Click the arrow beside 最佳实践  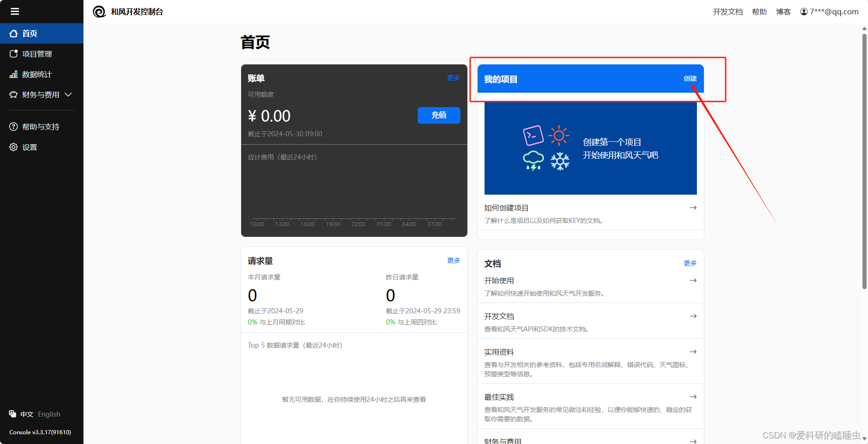[693, 397]
